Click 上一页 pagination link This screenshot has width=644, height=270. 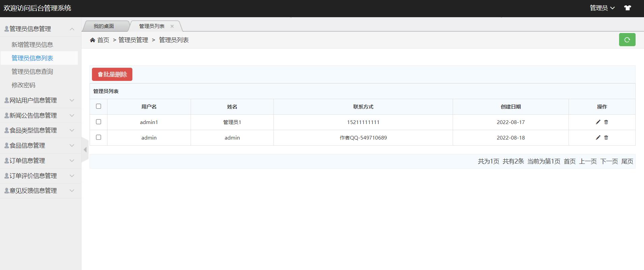588,161
